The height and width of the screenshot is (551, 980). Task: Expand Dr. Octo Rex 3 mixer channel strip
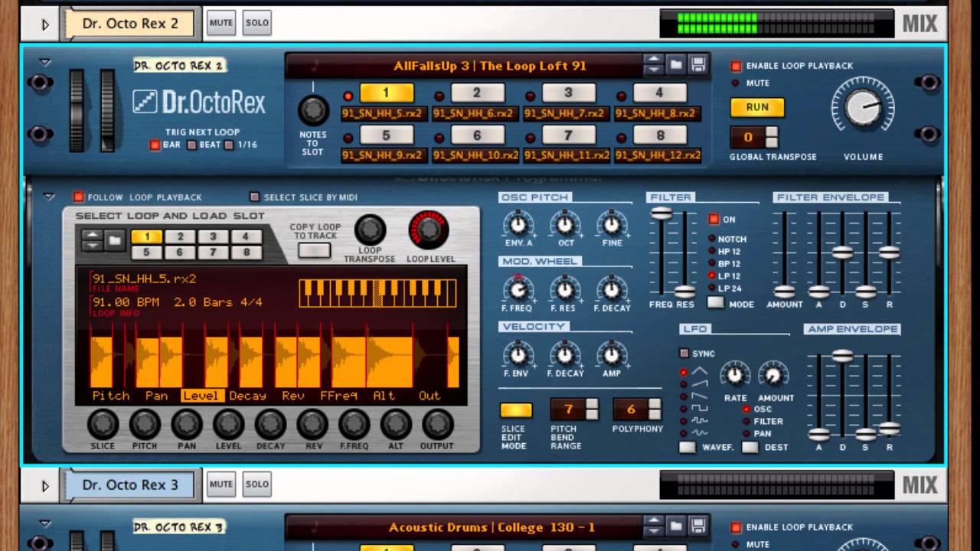(x=45, y=485)
